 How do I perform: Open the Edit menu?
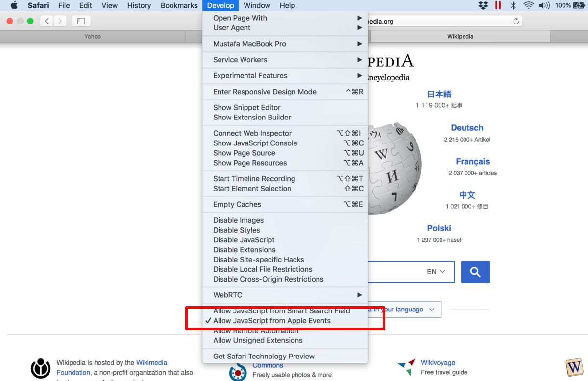[85, 5]
